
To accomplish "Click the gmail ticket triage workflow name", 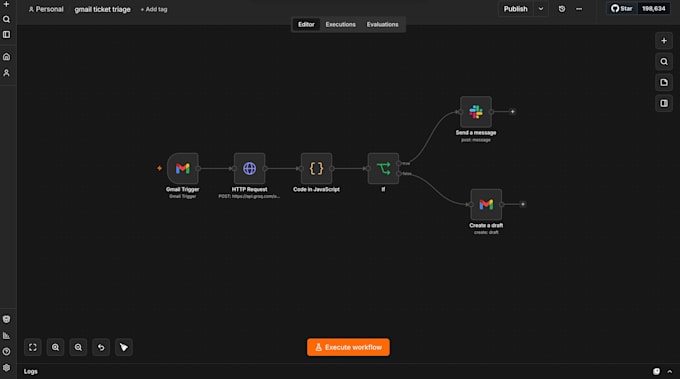I will click(x=102, y=9).
